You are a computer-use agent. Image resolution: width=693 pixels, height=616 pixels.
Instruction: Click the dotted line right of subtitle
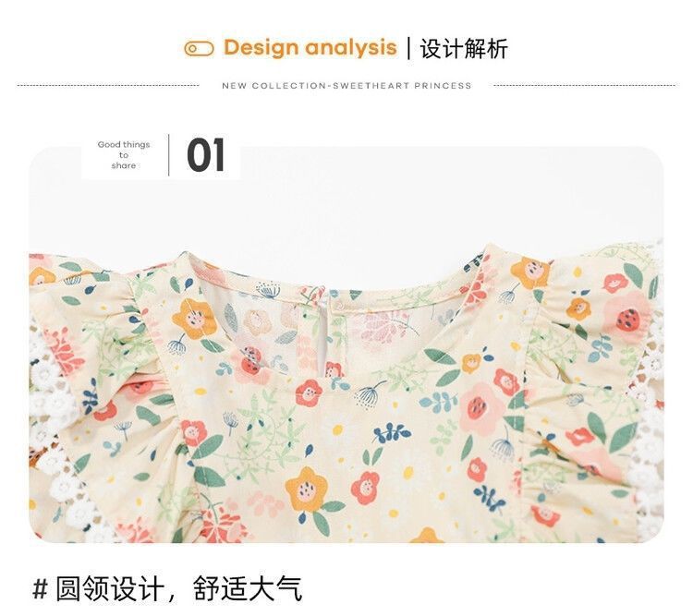(584, 85)
